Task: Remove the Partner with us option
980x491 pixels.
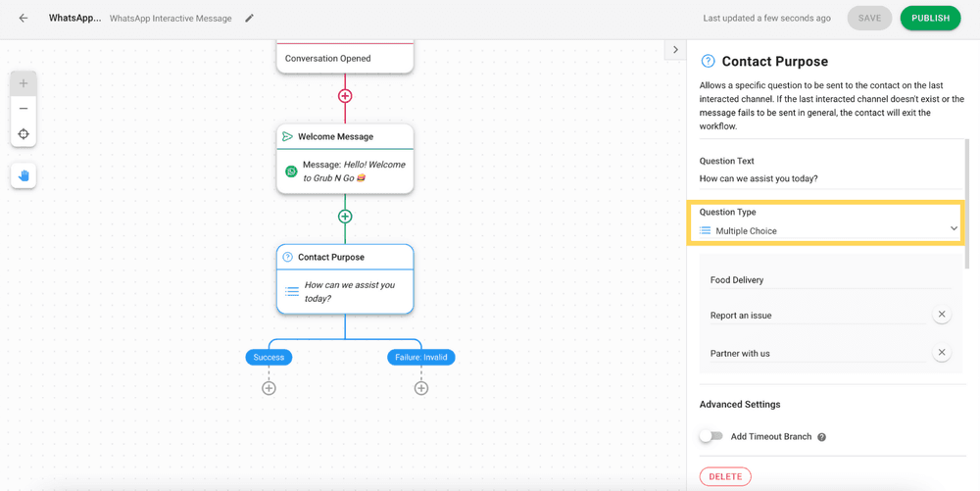Action: coord(942,353)
